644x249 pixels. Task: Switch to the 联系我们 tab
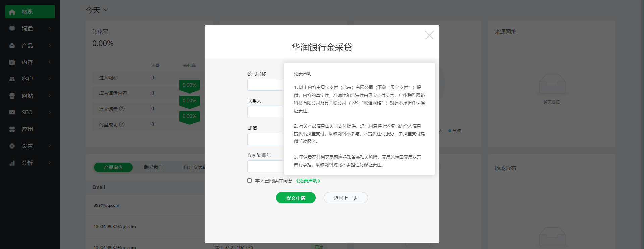(x=153, y=167)
